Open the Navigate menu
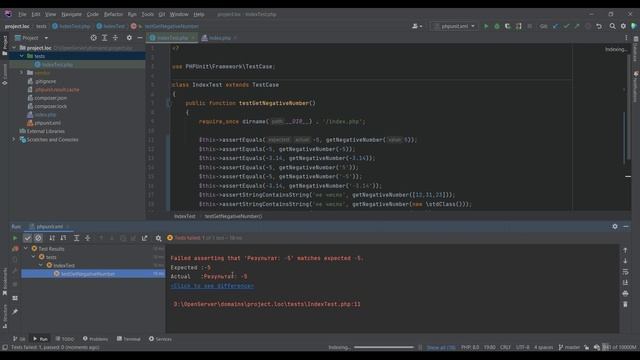Viewport: 640px width, 360px height. point(71,14)
